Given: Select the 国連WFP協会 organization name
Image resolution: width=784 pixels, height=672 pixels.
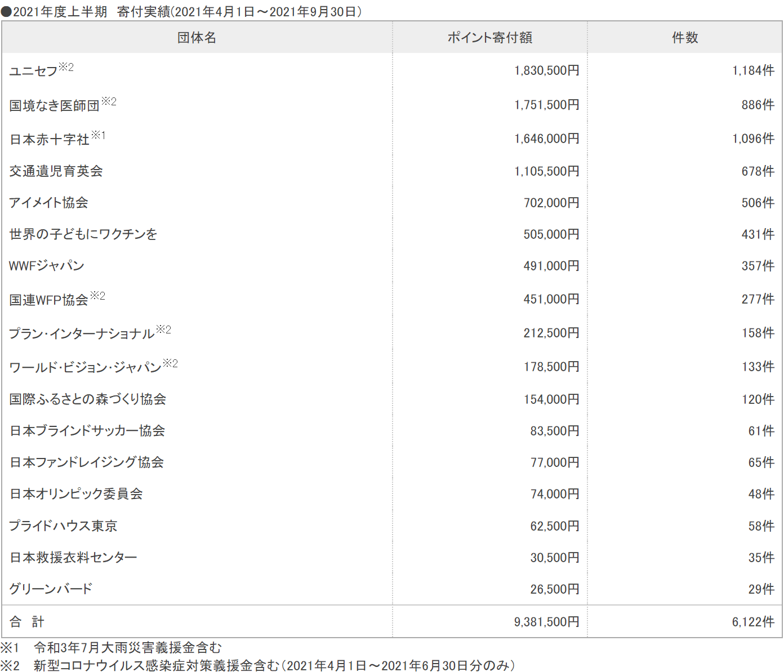Looking at the screenshot, I should point(49,300).
